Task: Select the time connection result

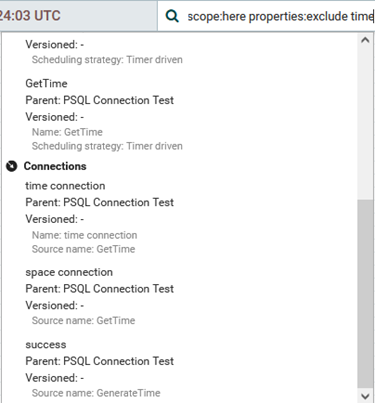Action: [65, 186]
